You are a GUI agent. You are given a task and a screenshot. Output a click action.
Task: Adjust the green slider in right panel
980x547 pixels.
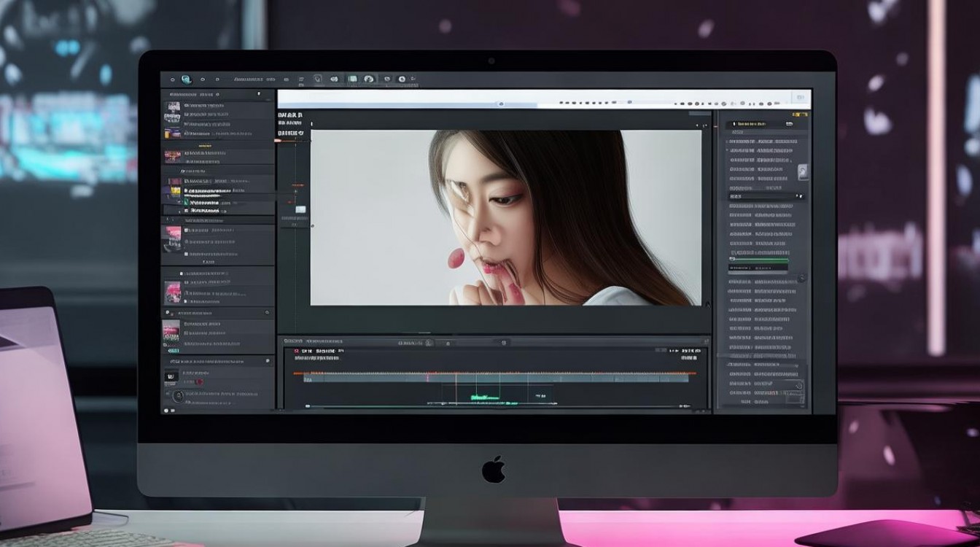coord(758,260)
